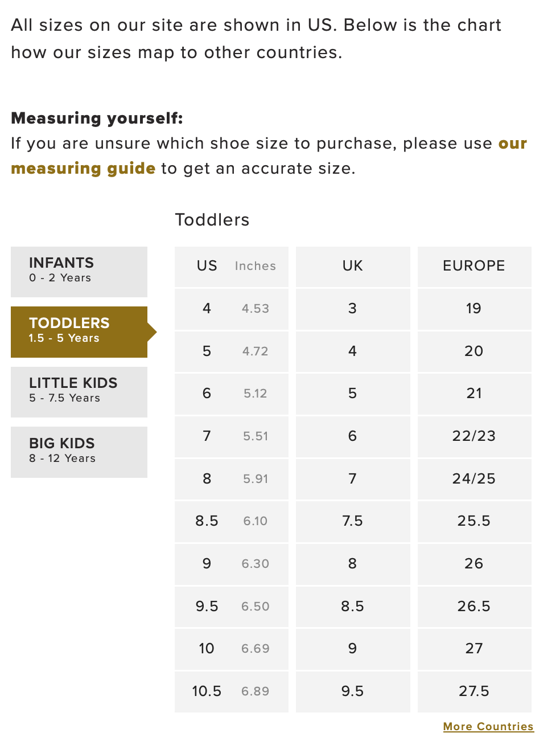Click the Inches column label
The width and height of the screenshot is (560, 745).
[x=255, y=266]
